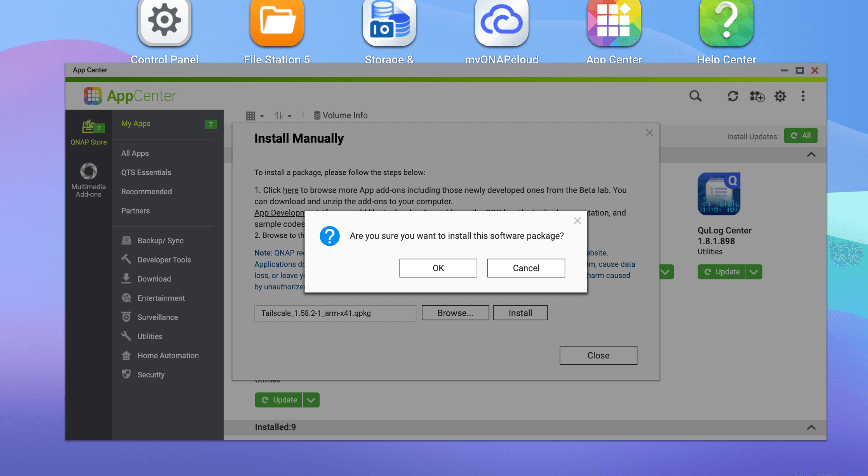
Task: Confirm installation by clicking OK
Action: pyautogui.click(x=438, y=268)
